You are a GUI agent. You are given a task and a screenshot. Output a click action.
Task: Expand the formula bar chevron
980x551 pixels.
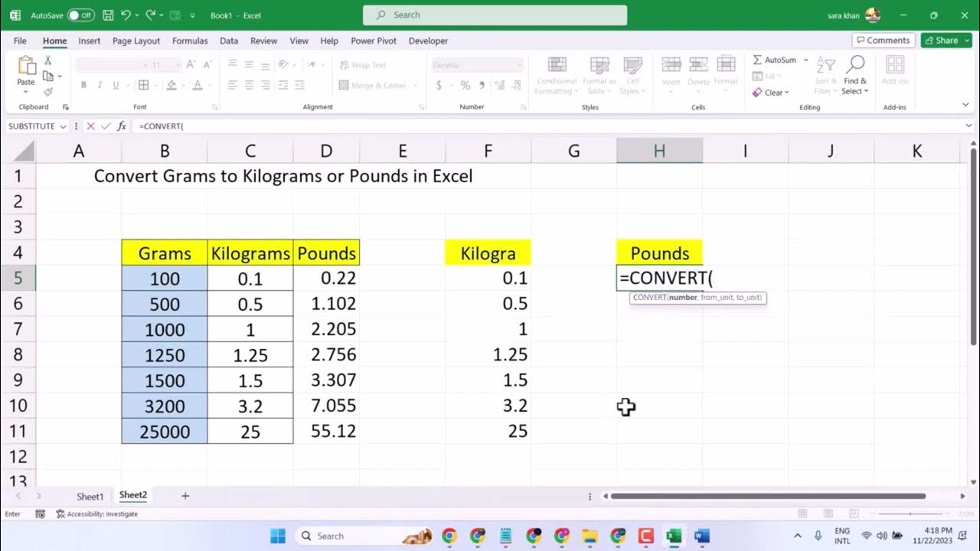969,126
